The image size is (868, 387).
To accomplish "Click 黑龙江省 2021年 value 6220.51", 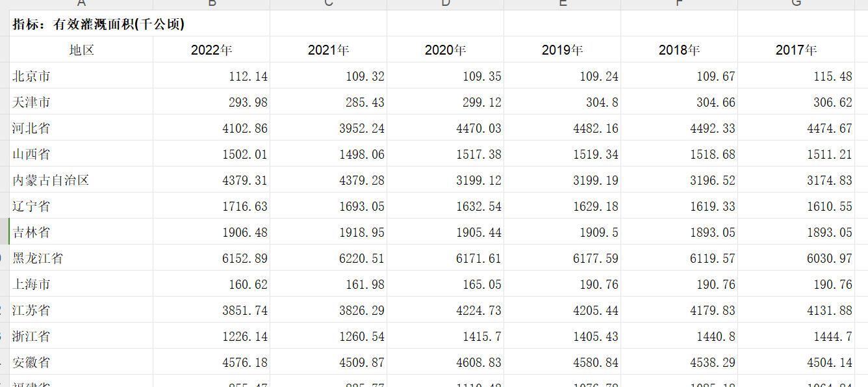I will (x=362, y=259).
